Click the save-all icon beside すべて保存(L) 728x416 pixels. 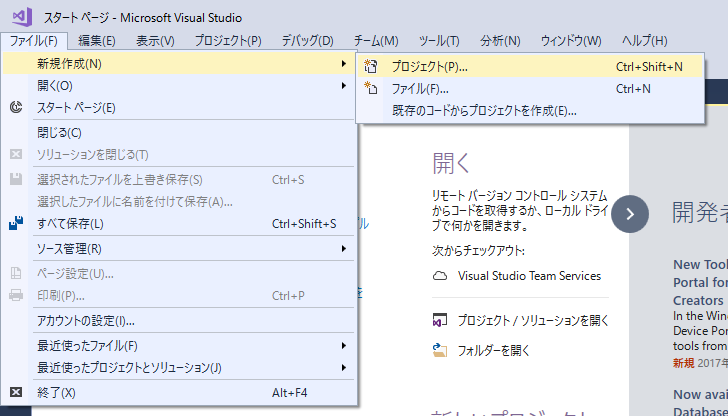[x=16, y=224]
